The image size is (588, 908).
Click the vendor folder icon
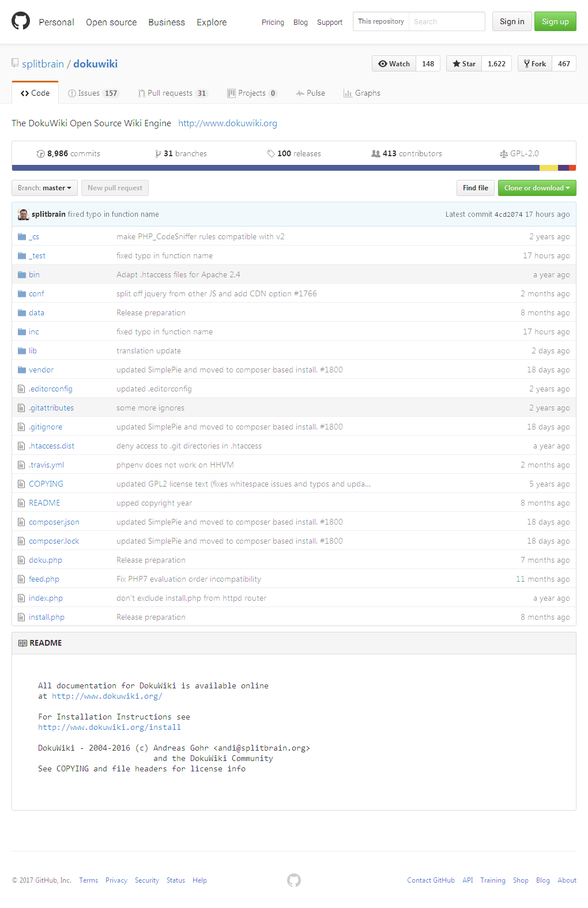point(22,370)
